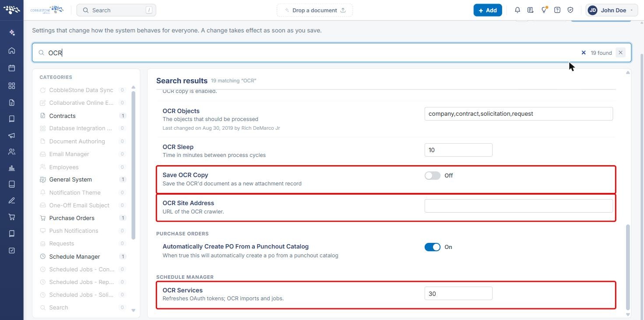
Task: Click the OCR Sleep value field
Action: [458, 150]
